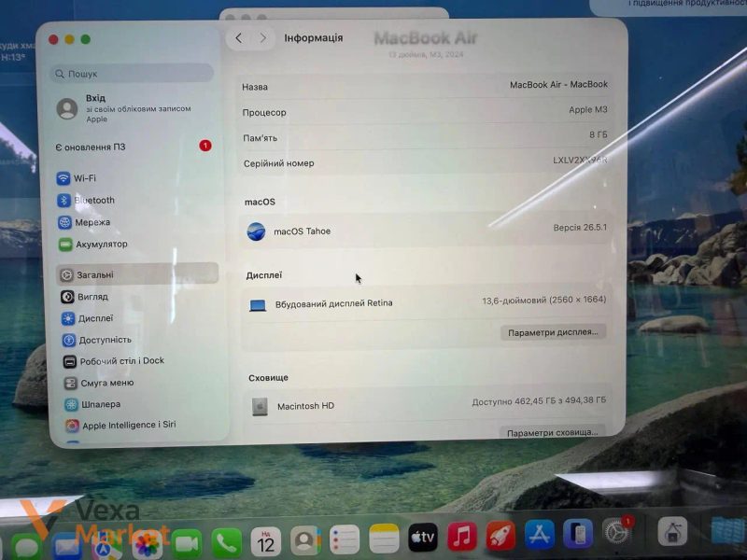Open Дисплеї settings in sidebar
This screenshot has width=747, height=560.
pyautogui.click(x=88, y=318)
